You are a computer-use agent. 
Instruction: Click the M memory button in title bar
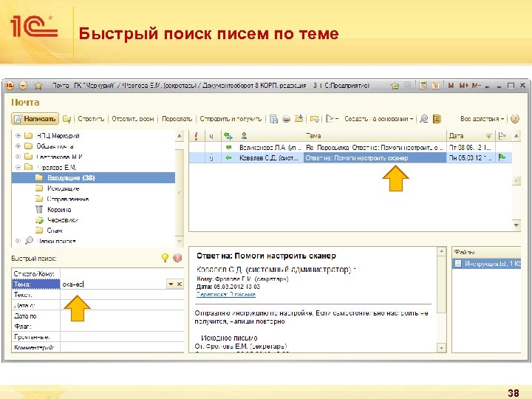[451, 86]
